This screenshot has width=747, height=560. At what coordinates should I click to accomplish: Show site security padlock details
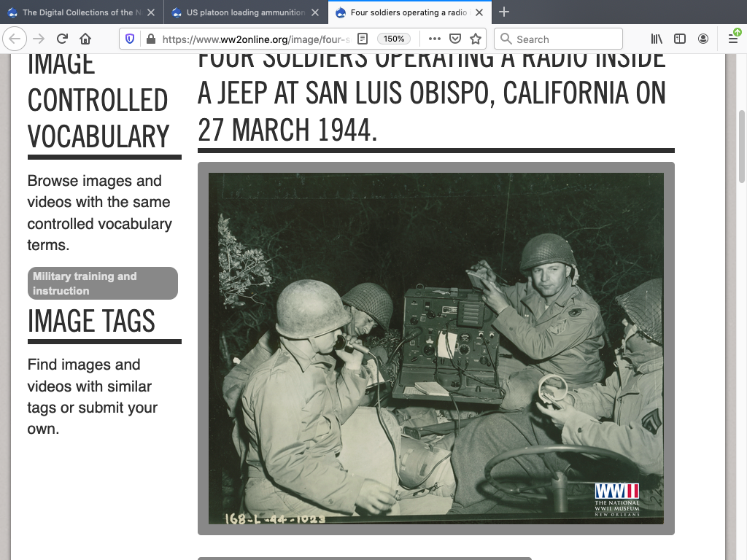150,39
